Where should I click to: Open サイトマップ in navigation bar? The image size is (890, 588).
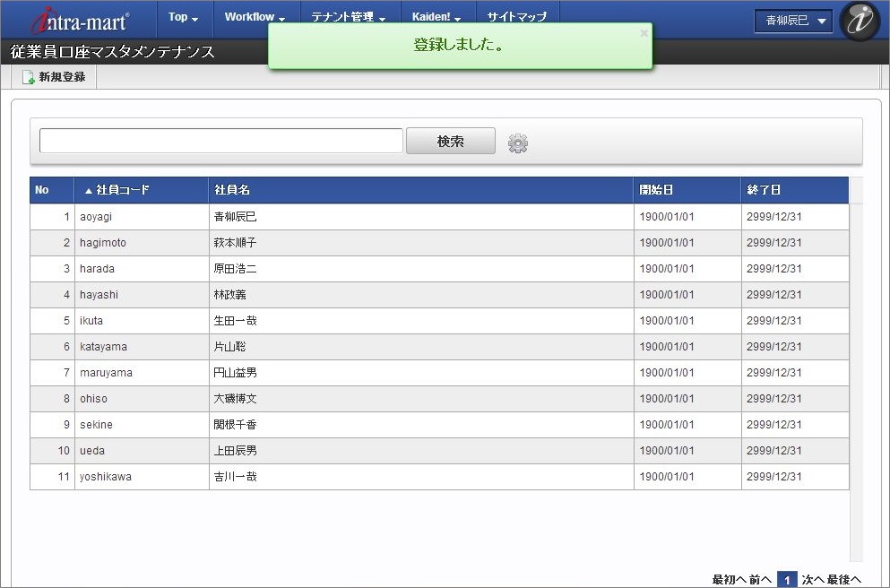pyautogui.click(x=517, y=17)
